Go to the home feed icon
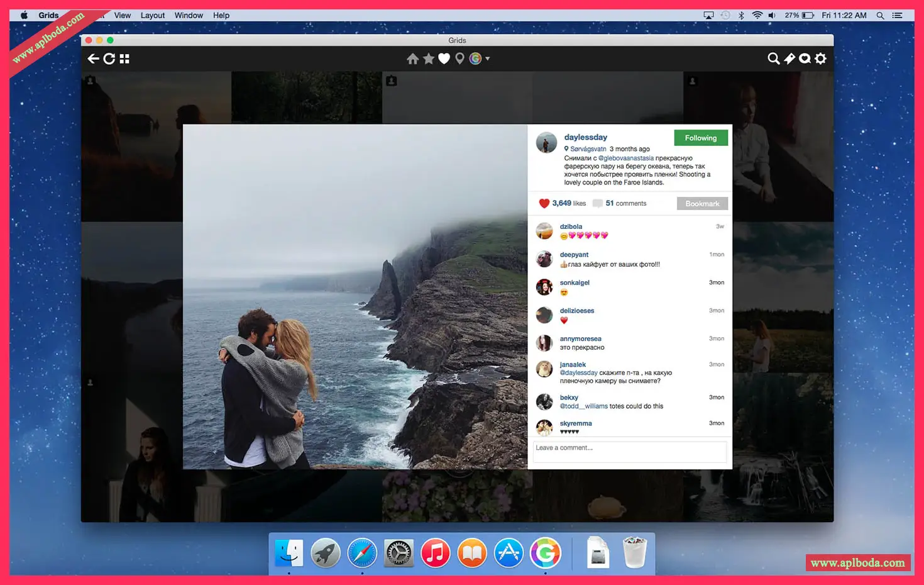The image size is (924, 585). [x=412, y=58]
